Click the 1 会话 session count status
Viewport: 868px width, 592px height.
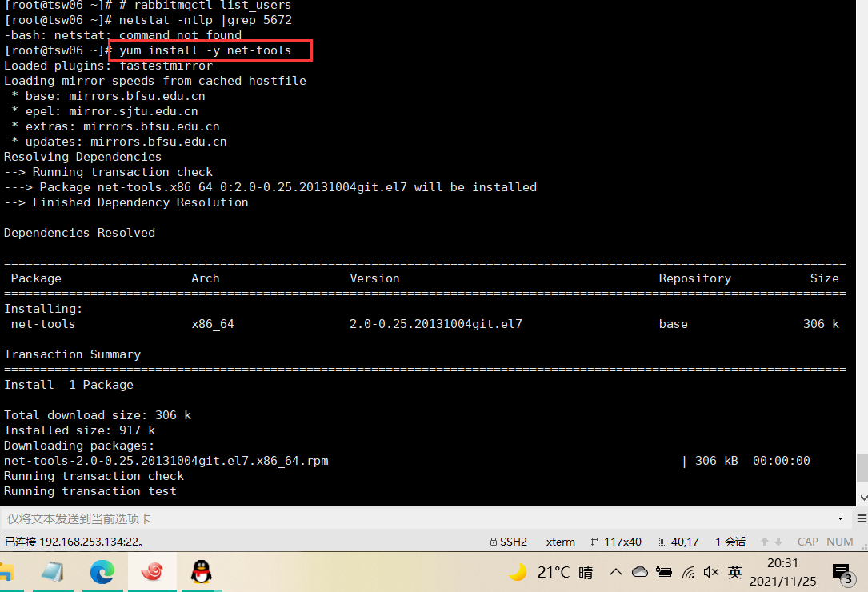(x=730, y=542)
